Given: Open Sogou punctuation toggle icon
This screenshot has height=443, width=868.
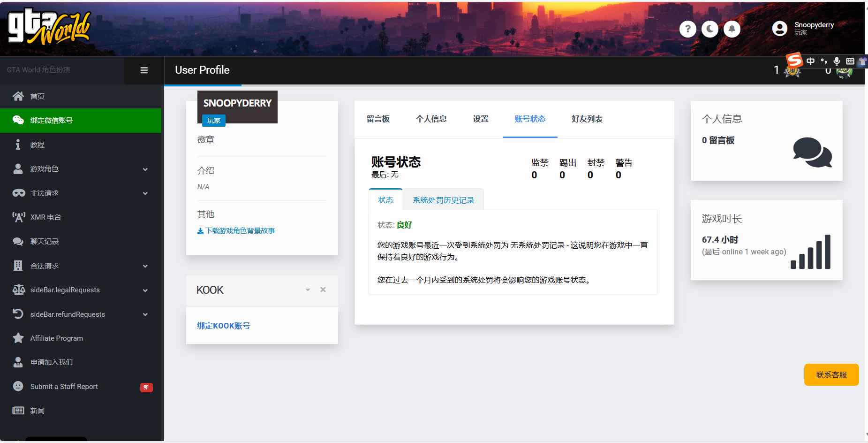Looking at the screenshot, I should coord(824,61).
